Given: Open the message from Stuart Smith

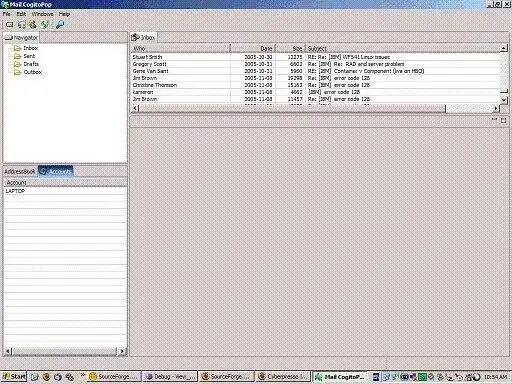Looking at the screenshot, I should (x=316, y=57).
